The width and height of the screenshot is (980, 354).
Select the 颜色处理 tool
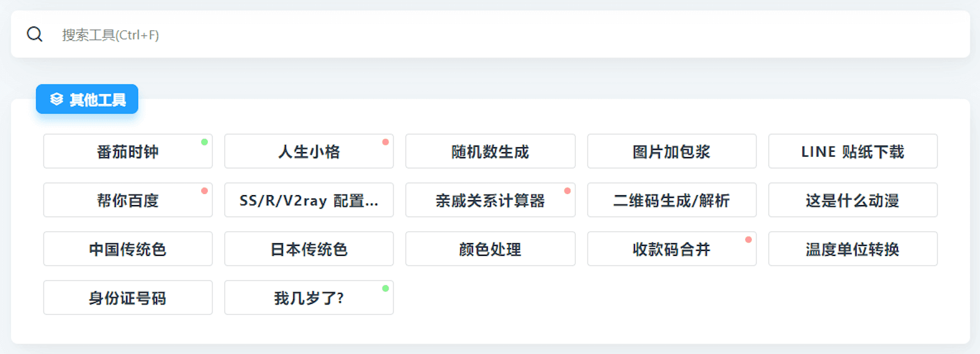point(490,249)
